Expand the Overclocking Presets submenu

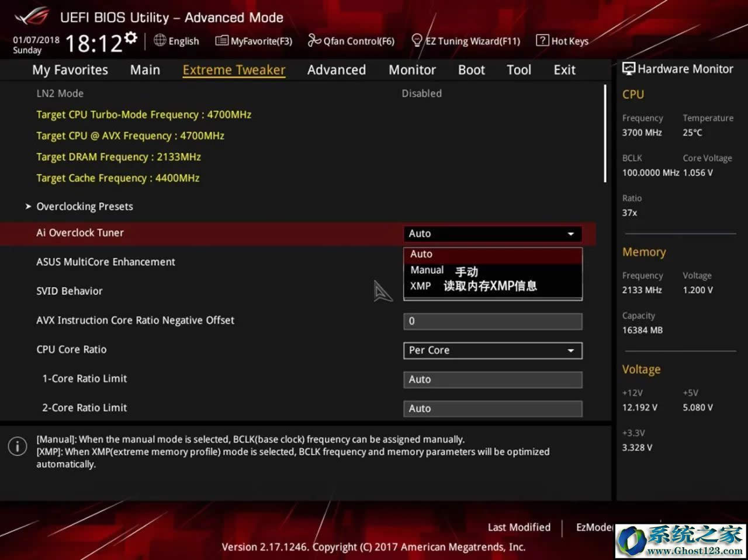pos(85,207)
